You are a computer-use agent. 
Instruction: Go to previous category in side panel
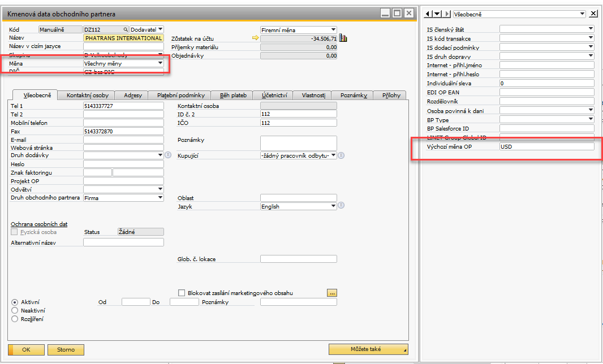click(428, 14)
